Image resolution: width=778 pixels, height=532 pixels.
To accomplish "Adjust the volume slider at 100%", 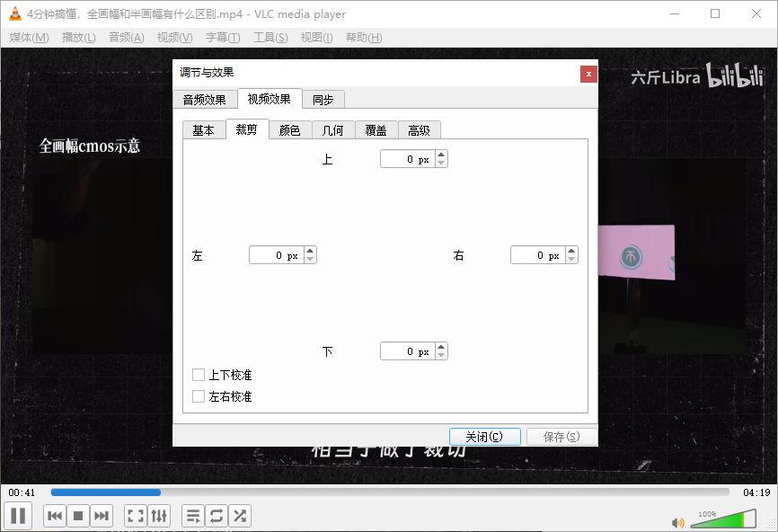I will [723, 519].
